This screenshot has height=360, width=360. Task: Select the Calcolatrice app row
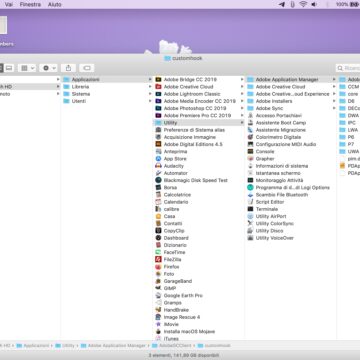point(199,195)
